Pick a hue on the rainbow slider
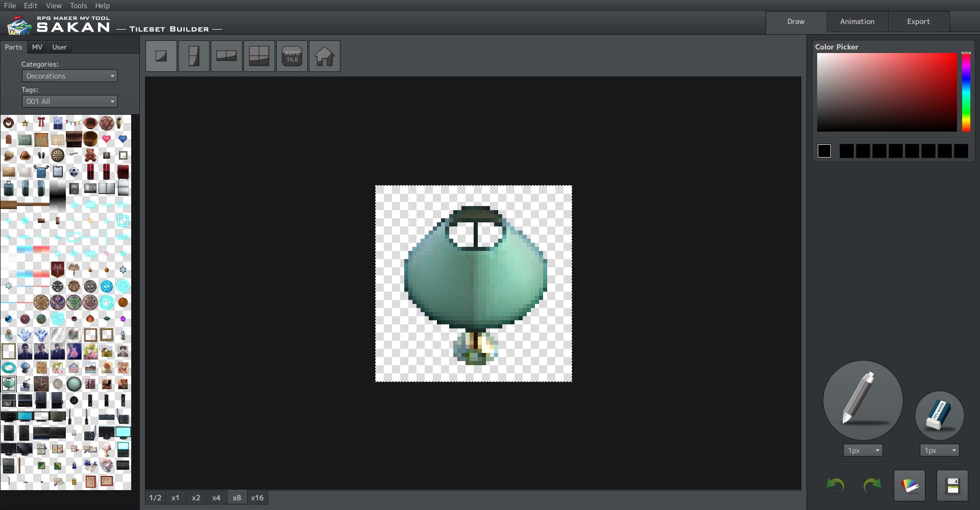Screen dimensions: 980x510 coord(966,92)
